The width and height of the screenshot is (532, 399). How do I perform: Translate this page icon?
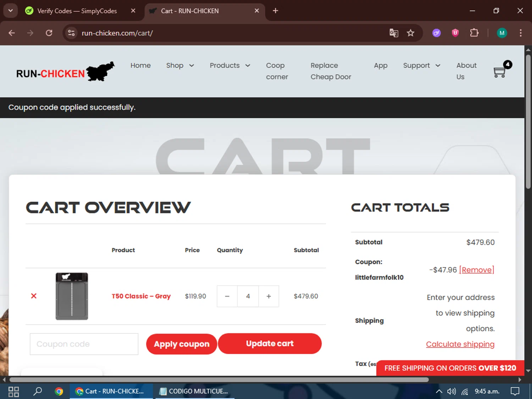point(394,33)
